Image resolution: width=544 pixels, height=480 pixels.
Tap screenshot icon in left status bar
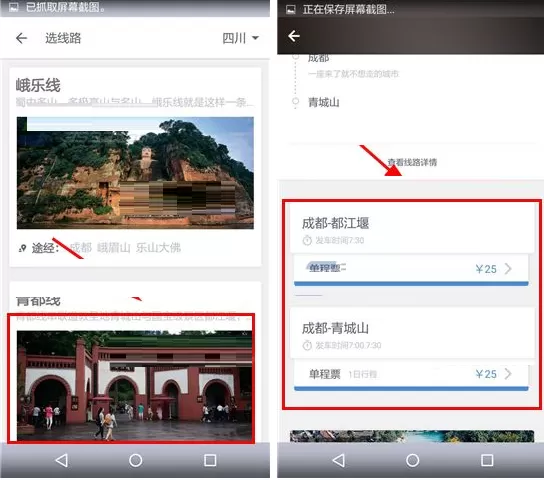(x=14, y=7)
